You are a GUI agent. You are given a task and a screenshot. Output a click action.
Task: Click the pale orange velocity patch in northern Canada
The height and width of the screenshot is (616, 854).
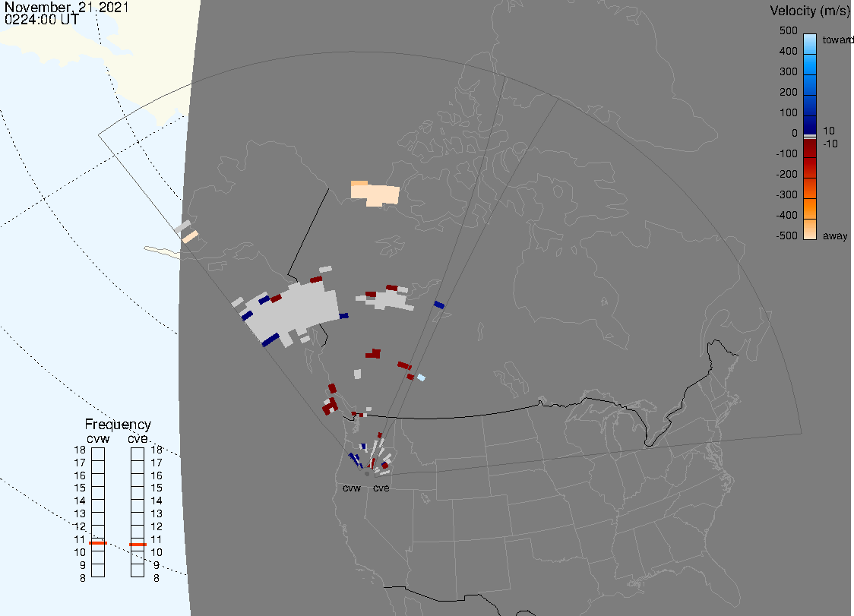click(375, 194)
